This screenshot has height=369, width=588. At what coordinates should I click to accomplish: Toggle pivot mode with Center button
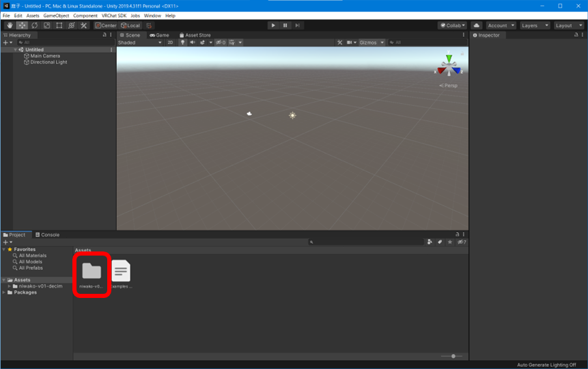coord(106,25)
